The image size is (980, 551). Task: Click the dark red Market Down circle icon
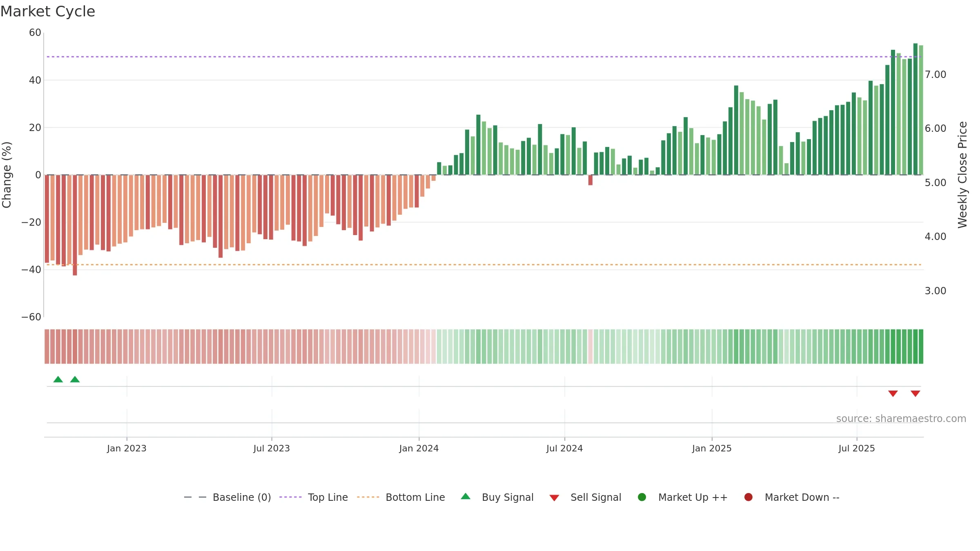[748, 497]
